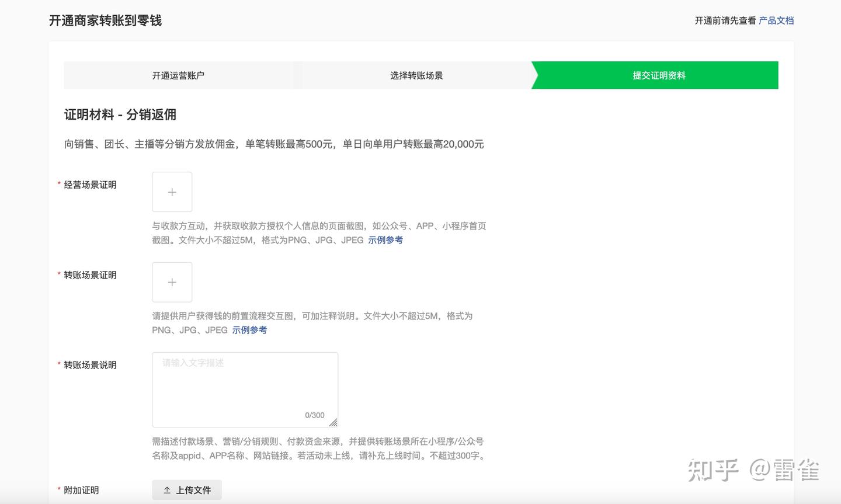Click the required asterisk beside 附加证明
This screenshot has height=504, width=841.
[58, 490]
